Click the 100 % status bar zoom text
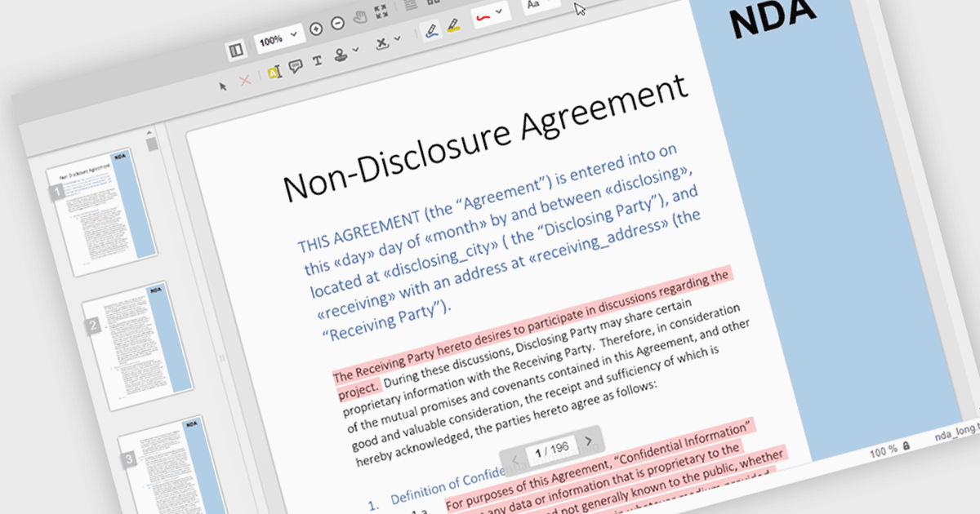Viewport: 980px width, 514px height. pos(884,450)
